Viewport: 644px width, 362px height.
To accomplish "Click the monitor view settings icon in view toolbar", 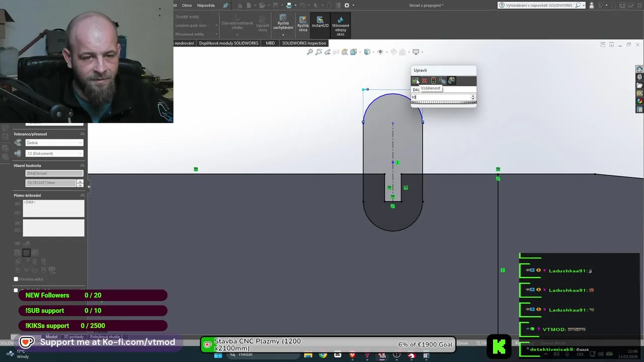I will click(x=416, y=52).
